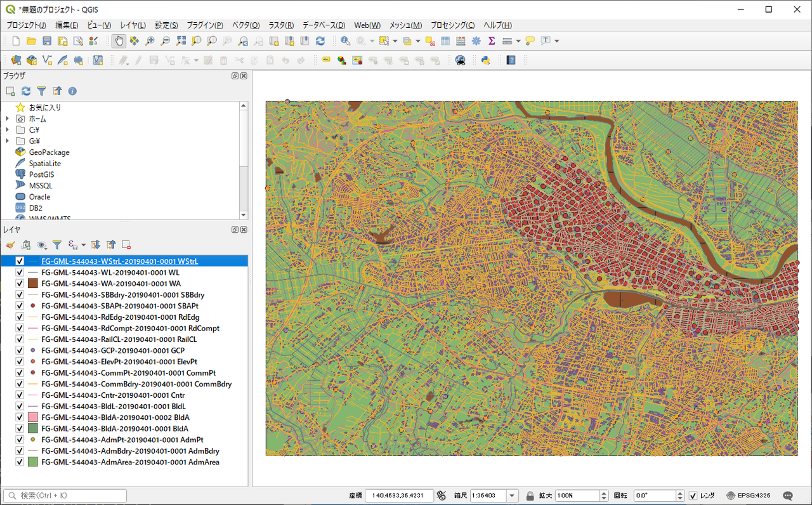Click the 検索 locator search field

[65, 495]
